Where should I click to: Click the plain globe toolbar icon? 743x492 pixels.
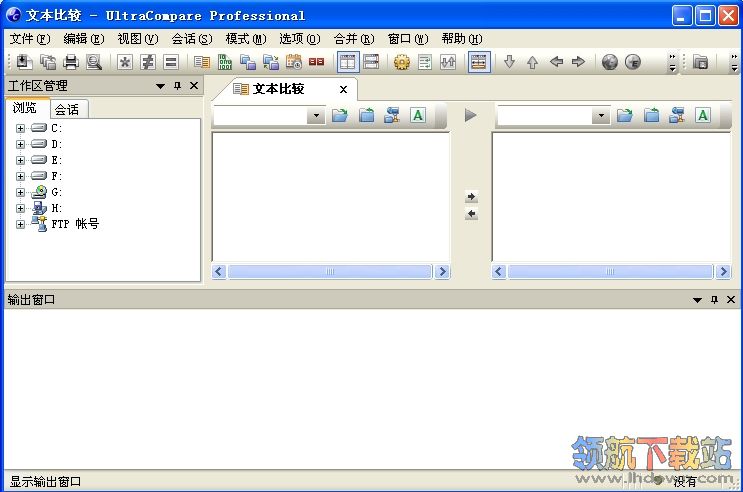(x=610, y=62)
